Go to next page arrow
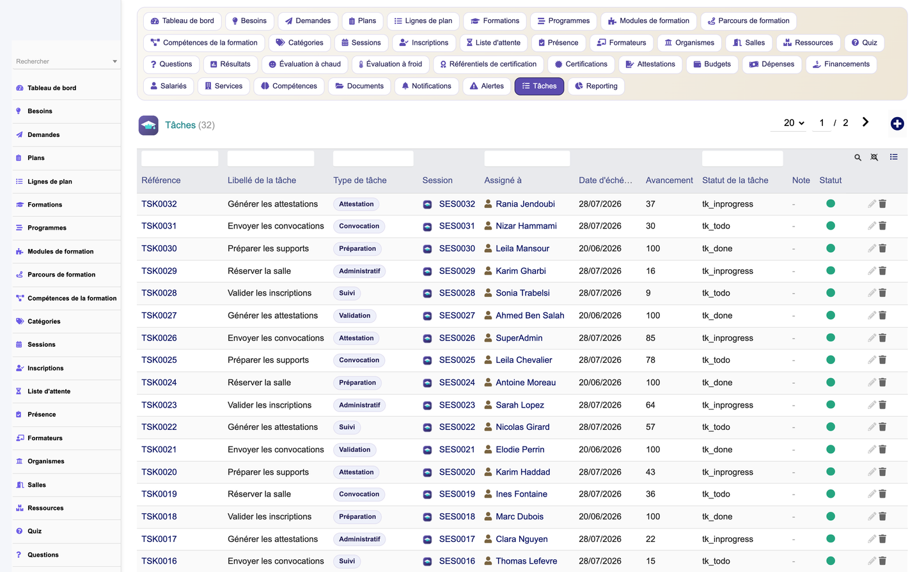The width and height of the screenshot is (924, 572). 865,122
